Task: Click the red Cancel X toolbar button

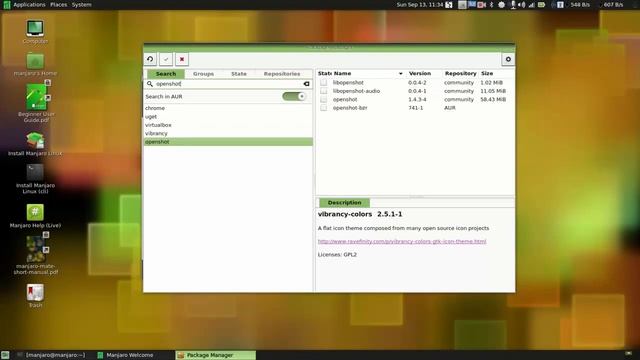Action: (x=182, y=59)
